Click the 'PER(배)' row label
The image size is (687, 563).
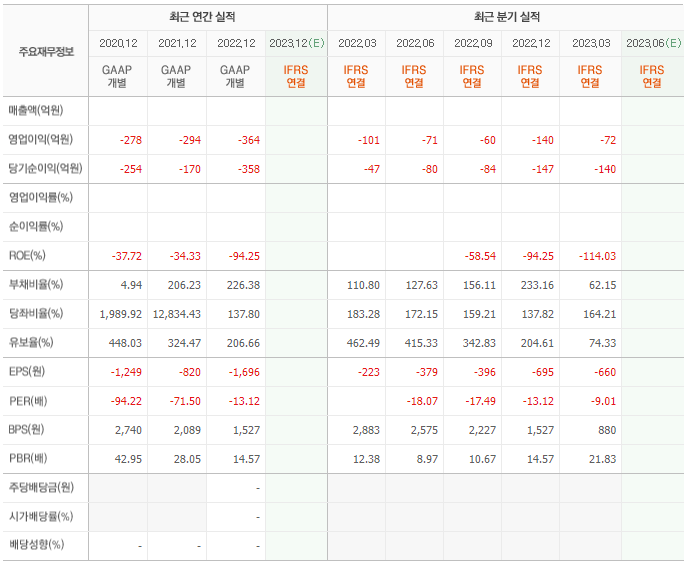pos(28,401)
